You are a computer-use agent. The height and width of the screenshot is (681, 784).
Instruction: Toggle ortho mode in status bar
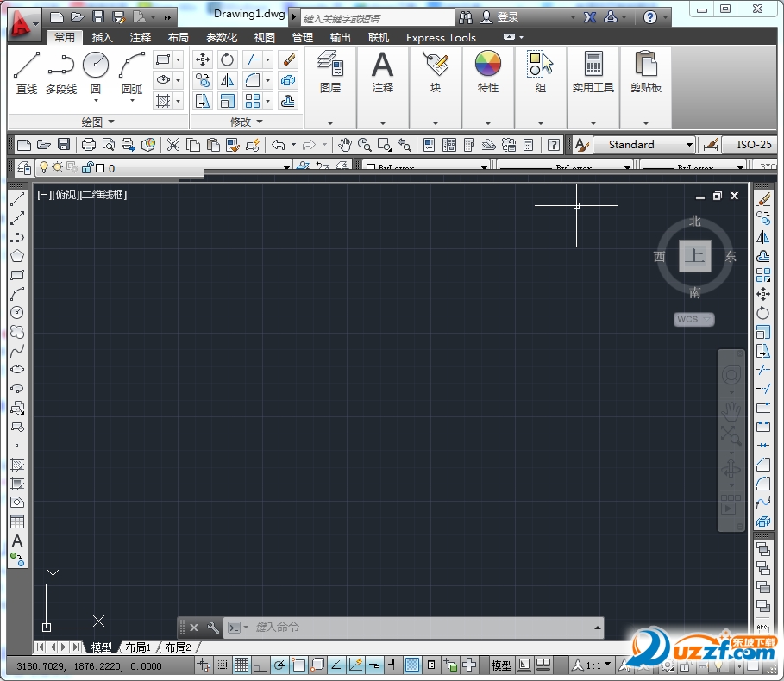tap(260, 665)
